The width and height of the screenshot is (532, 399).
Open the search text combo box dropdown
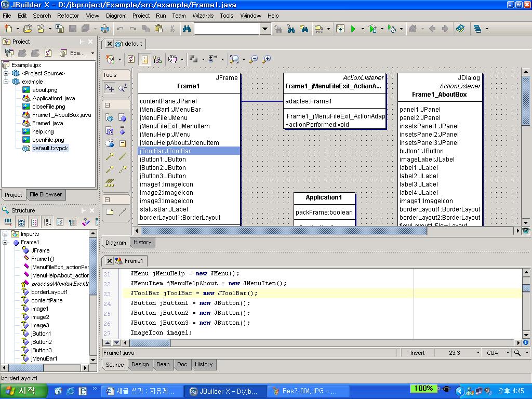tap(265, 29)
